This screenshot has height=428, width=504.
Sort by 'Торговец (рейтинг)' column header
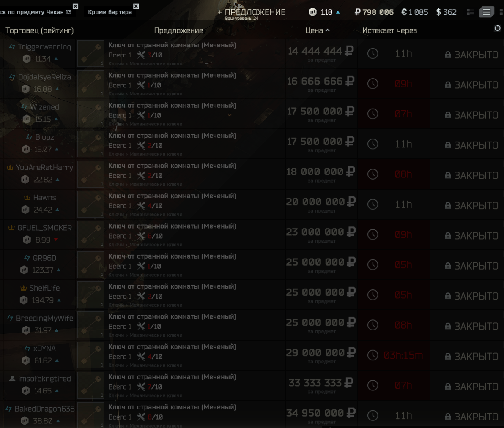click(40, 30)
